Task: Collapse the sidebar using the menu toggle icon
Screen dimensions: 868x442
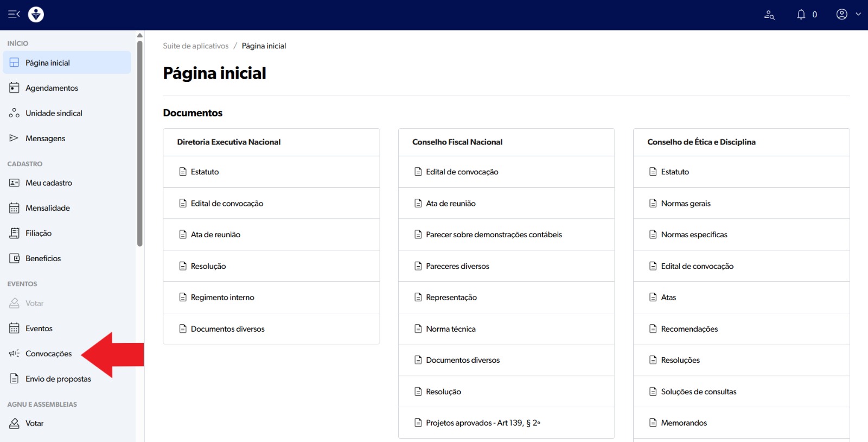Action: [x=14, y=14]
